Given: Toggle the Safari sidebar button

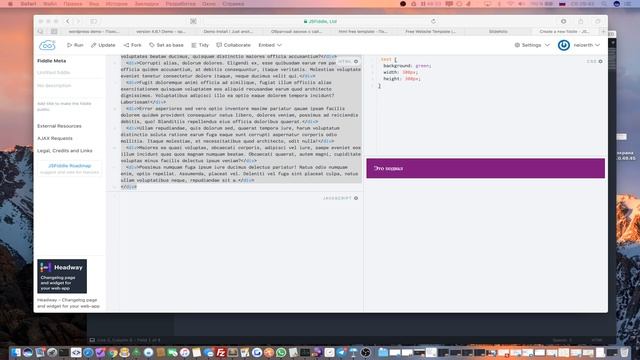Looking at the screenshot, I should (x=93, y=21).
